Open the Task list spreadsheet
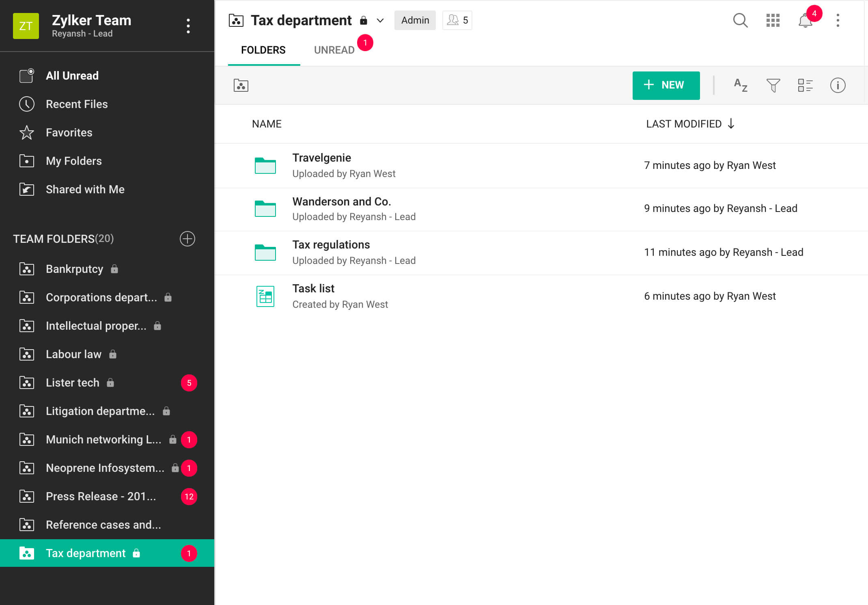Screen dimensions: 868x605 pos(313,289)
